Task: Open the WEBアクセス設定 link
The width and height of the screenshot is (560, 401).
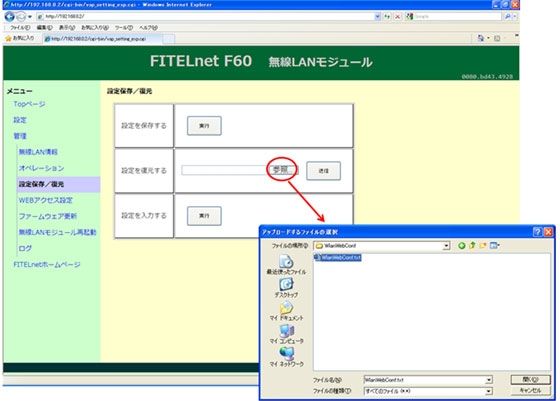Action: click(45, 200)
